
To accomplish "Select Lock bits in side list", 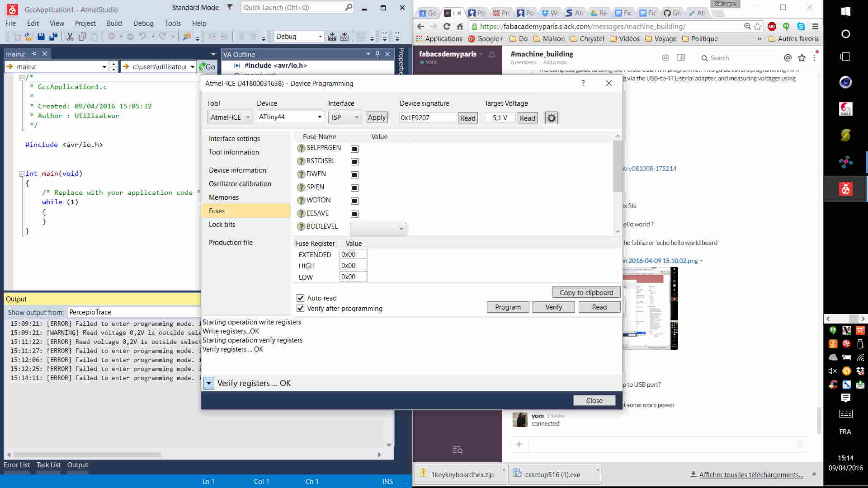I will pos(222,225).
